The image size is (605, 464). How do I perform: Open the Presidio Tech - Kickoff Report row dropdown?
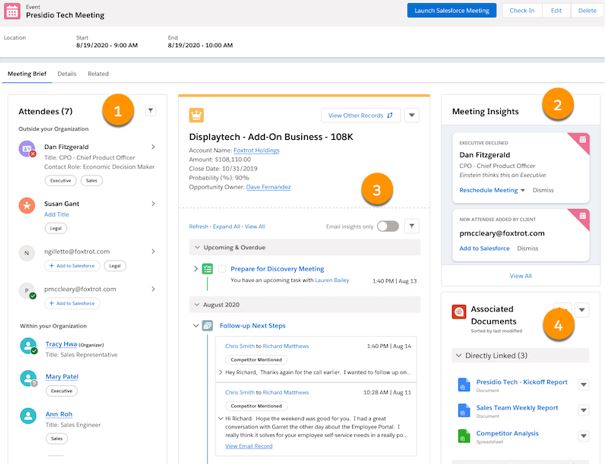[x=584, y=385]
